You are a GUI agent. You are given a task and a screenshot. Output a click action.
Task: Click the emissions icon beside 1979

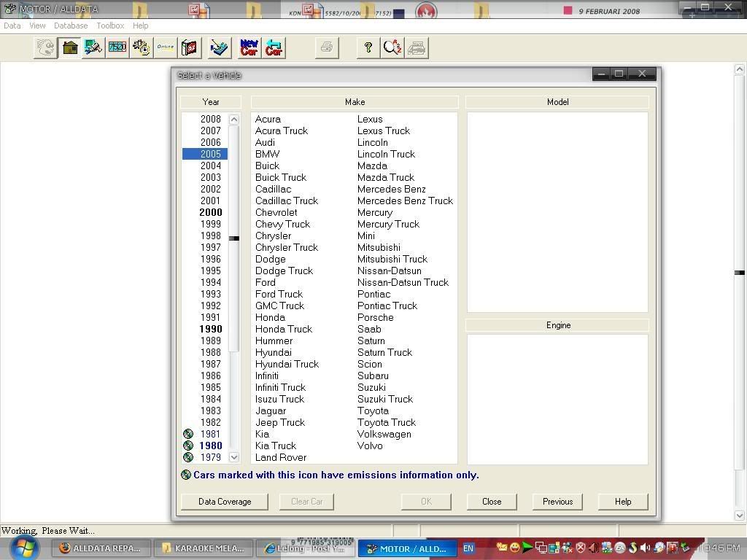click(188, 457)
